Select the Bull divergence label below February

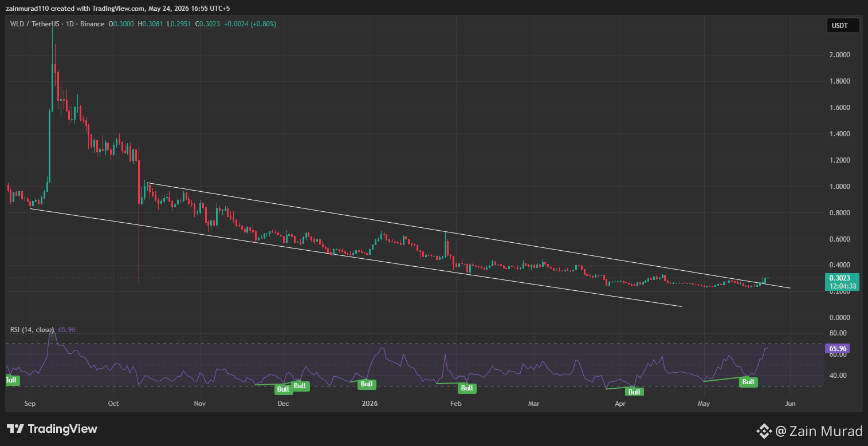tap(467, 388)
